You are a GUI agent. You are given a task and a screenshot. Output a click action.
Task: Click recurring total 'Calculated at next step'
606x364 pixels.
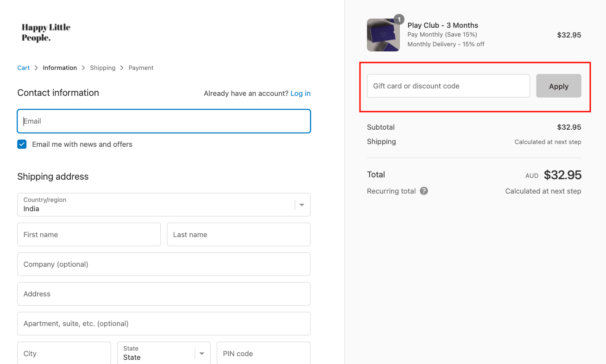point(543,191)
